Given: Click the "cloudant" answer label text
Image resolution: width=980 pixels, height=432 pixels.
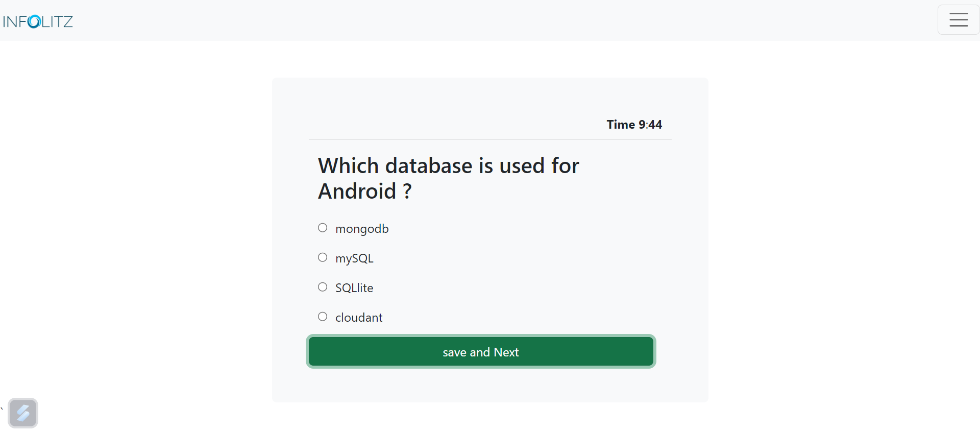Looking at the screenshot, I should pos(359,318).
